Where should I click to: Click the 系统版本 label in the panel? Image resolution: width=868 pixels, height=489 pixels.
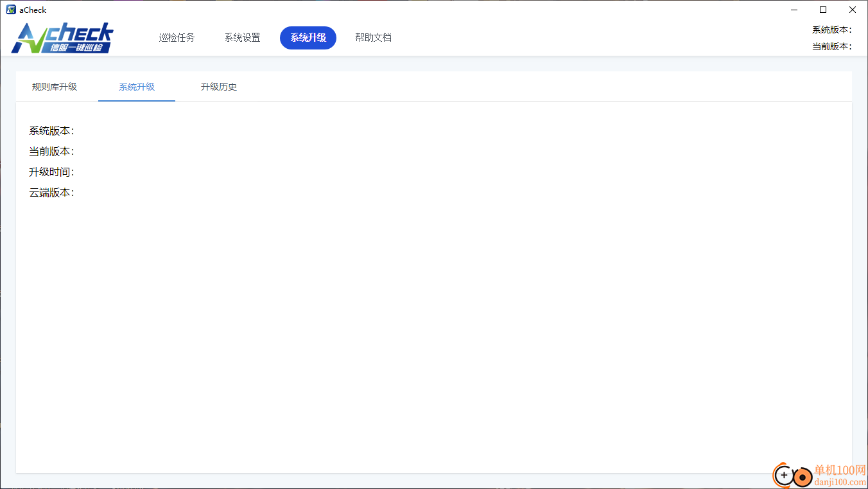pos(51,131)
